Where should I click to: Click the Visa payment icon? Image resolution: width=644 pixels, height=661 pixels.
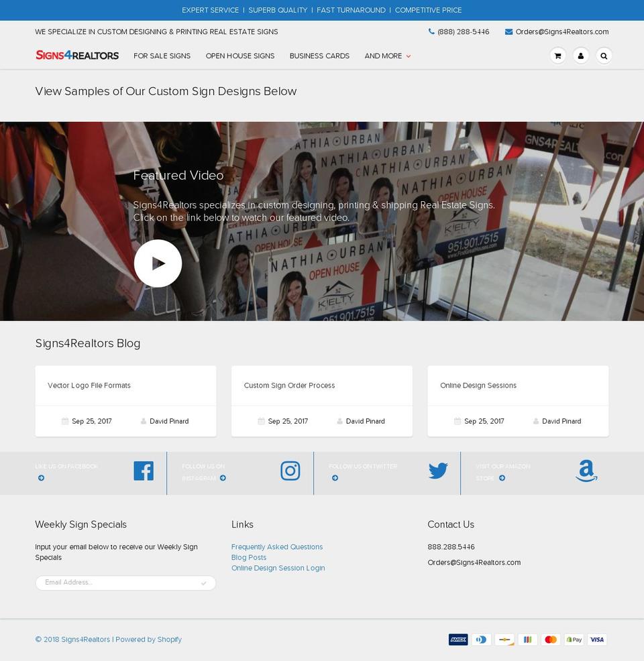coord(597,640)
